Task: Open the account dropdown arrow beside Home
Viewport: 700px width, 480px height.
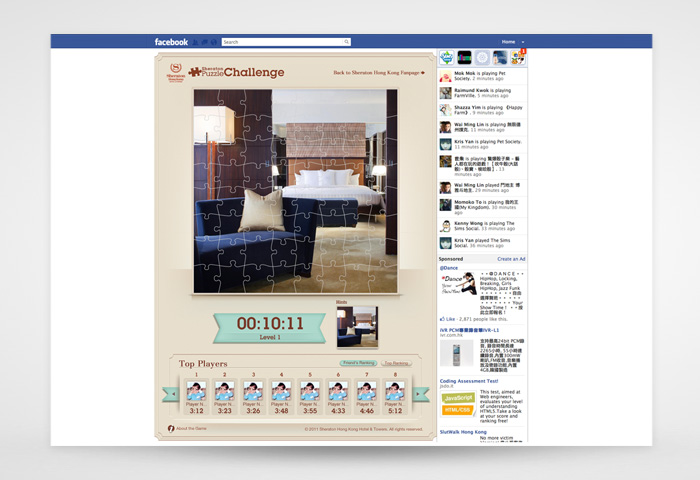Action: coord(523,42)
